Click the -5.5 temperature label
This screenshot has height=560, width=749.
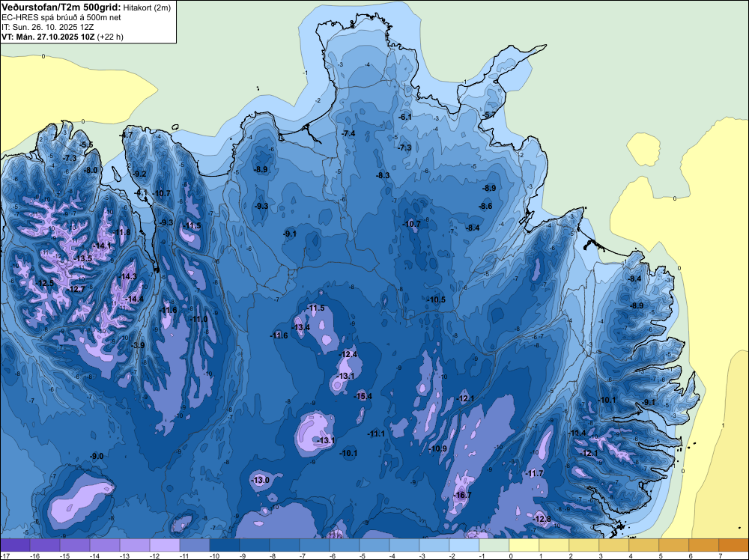(86, 144)
